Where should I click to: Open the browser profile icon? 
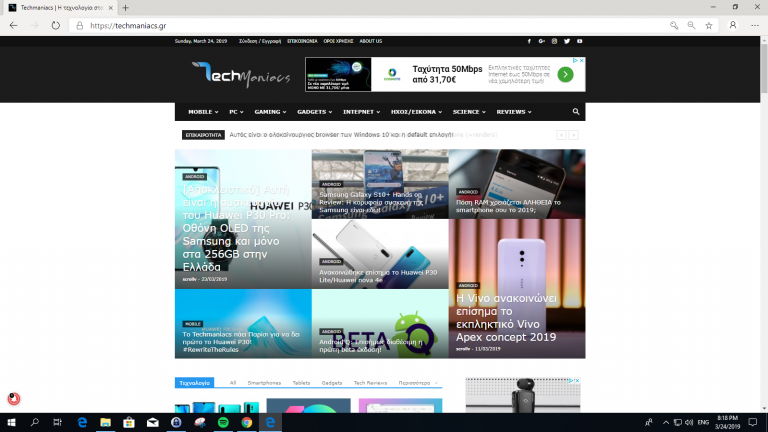pyautogui.click(x=733, y=25)
